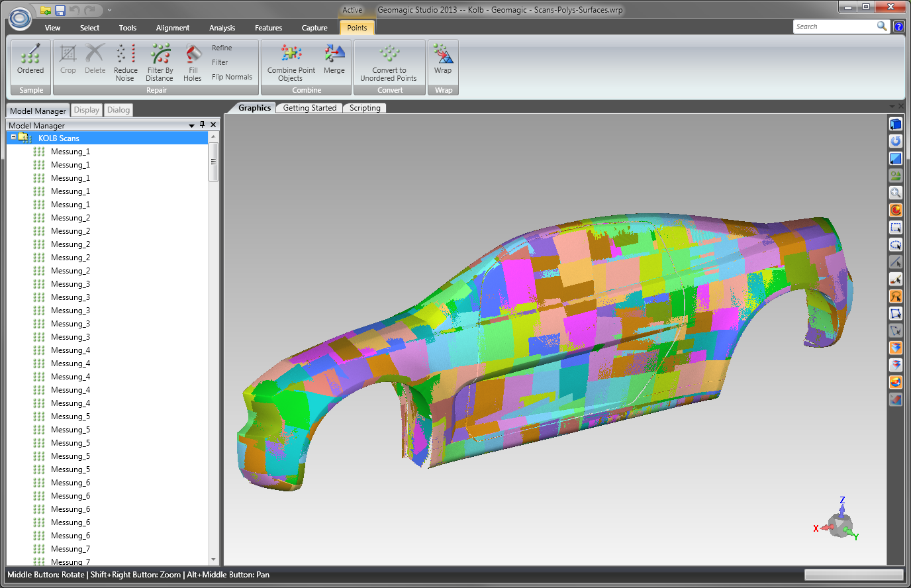
Task: Open the View ribbon tab
Action: tap(52, 28)
